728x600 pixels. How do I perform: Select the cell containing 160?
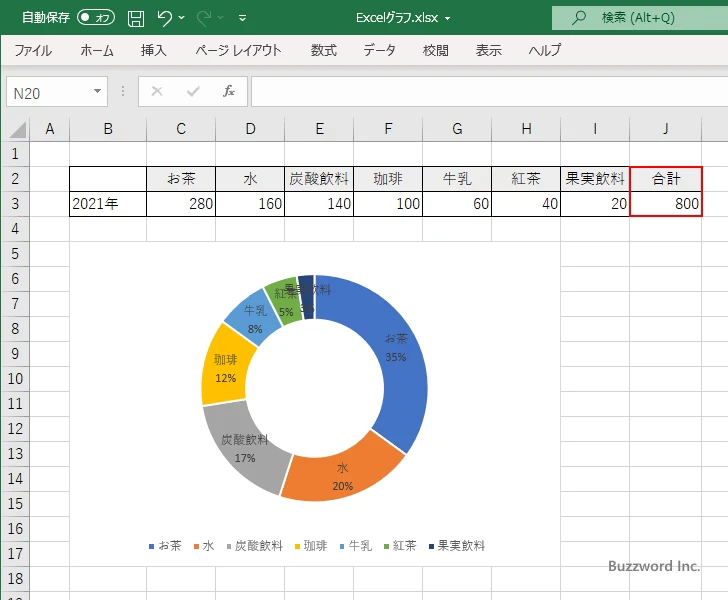(250, 204)
